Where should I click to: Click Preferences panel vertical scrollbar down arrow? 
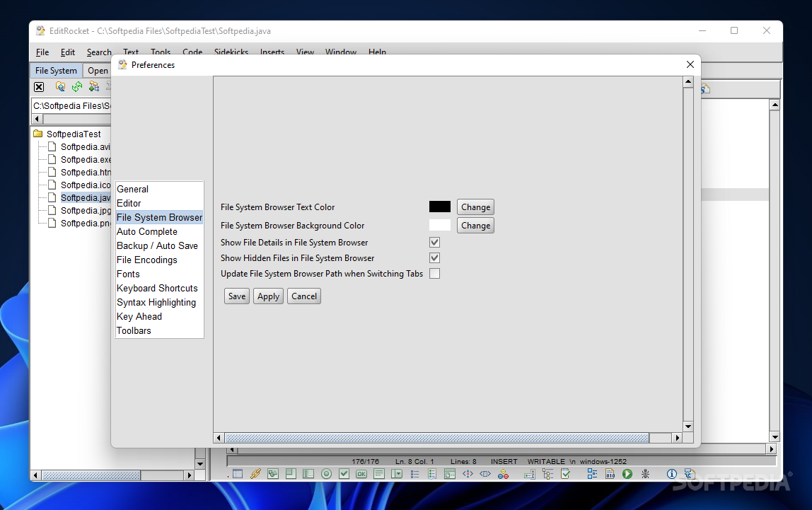coord(688,427)
